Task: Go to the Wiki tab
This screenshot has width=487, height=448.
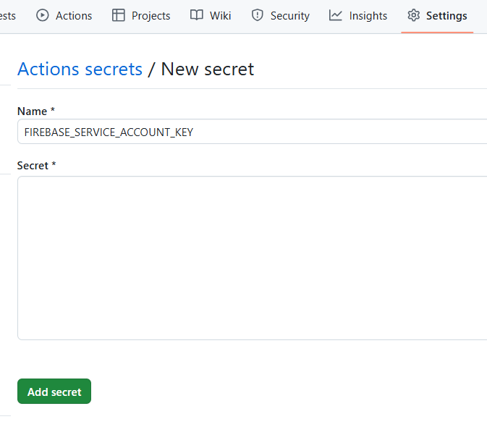Action: pyautogui.click(x=211, y=15)
